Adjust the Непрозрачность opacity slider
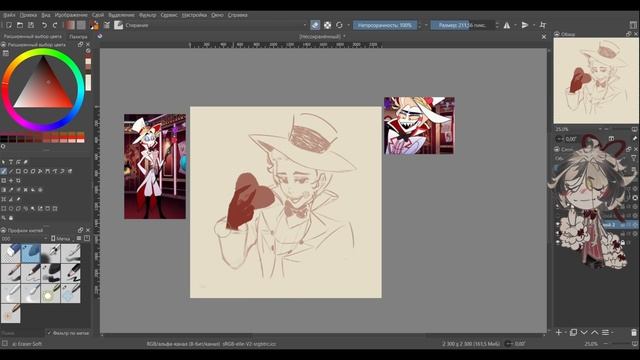The image size is (640, 360). (385, 25)
